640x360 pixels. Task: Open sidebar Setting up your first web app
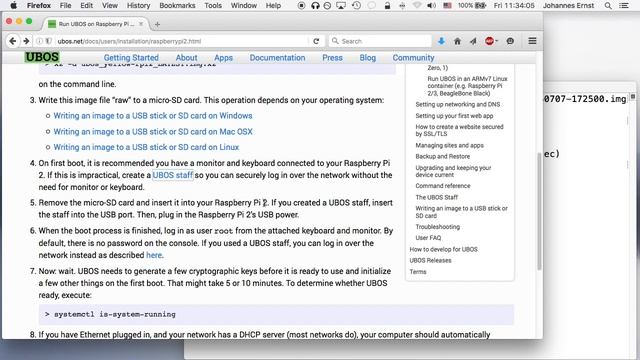tap(454, 116)
